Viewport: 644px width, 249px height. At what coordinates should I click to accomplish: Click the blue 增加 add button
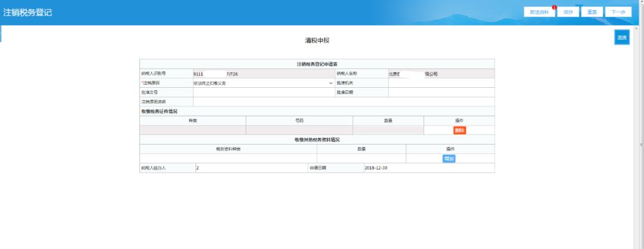(x=449, y=158)
